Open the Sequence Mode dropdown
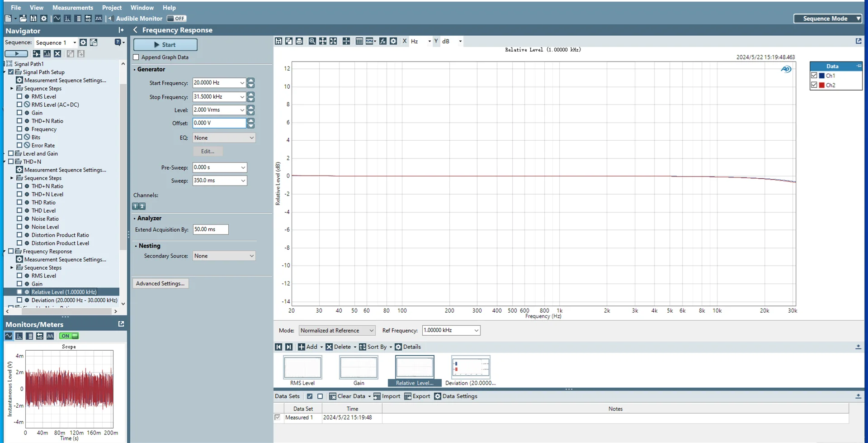This screenshot has width=868, height=443. (x=828, y=19)
